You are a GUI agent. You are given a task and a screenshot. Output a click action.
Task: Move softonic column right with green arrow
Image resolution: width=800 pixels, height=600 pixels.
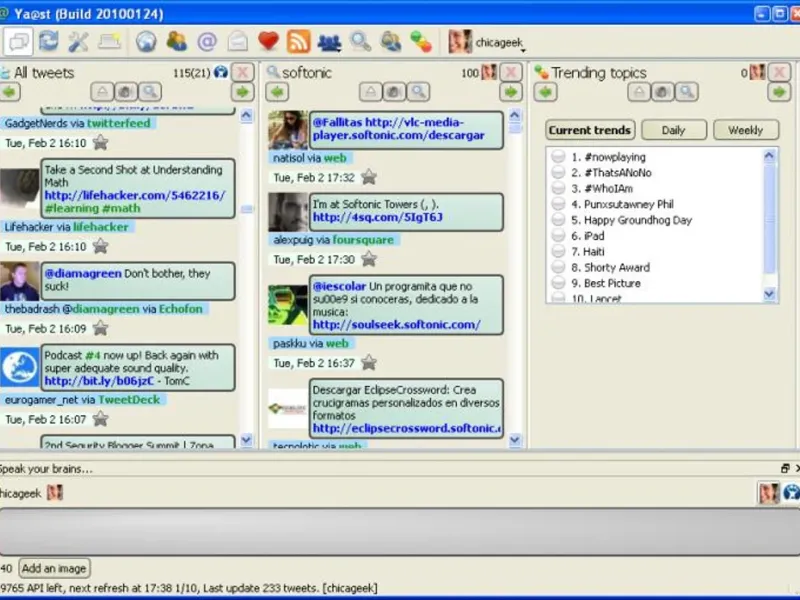tap(511, 92)
